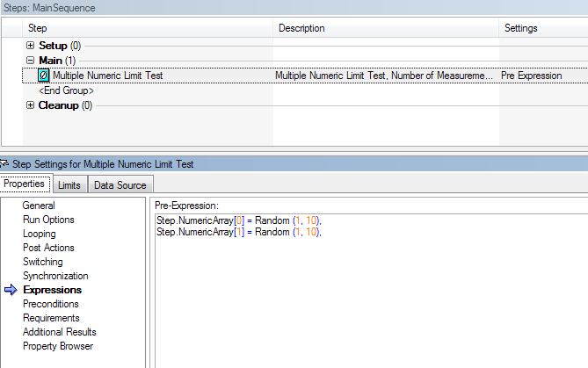Click the blue arrow beside Expressions
588x368 pixels.
click(11, 290)
